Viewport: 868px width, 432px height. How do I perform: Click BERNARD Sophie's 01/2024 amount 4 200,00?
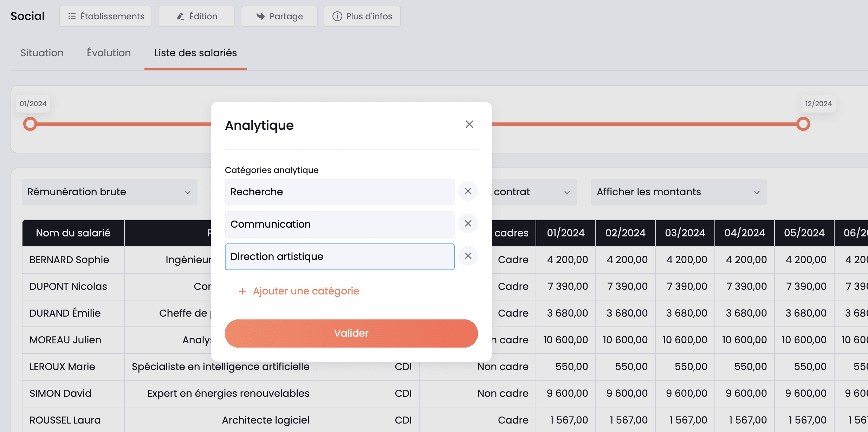click(566, 260)
